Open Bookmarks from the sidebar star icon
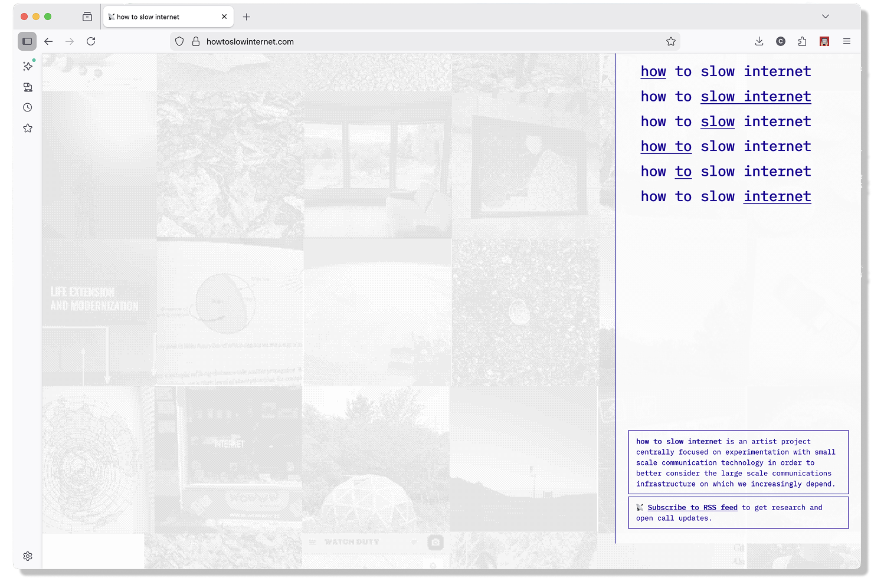 tap(28, 128)
